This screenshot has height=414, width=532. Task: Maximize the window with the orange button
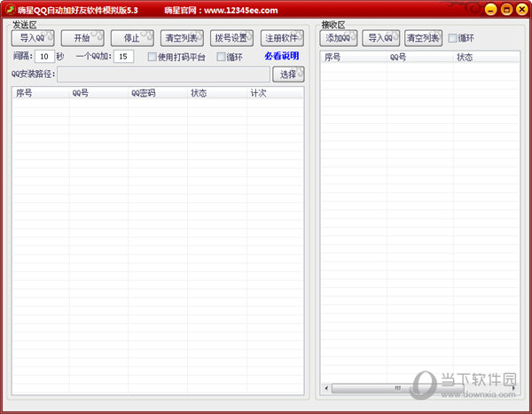tap(506, 10)
